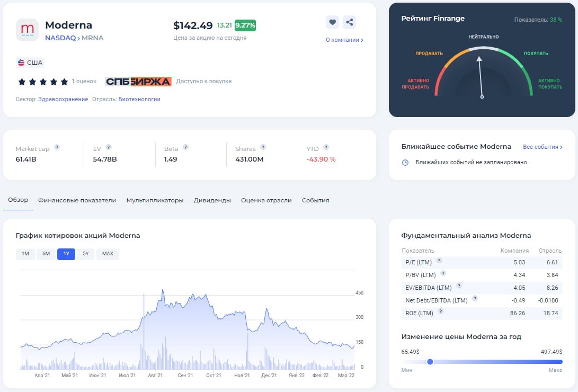
Task: Click the EV/EBITDA (LTM) help icon
Action: pyautogui.click(x=459, y=286)
